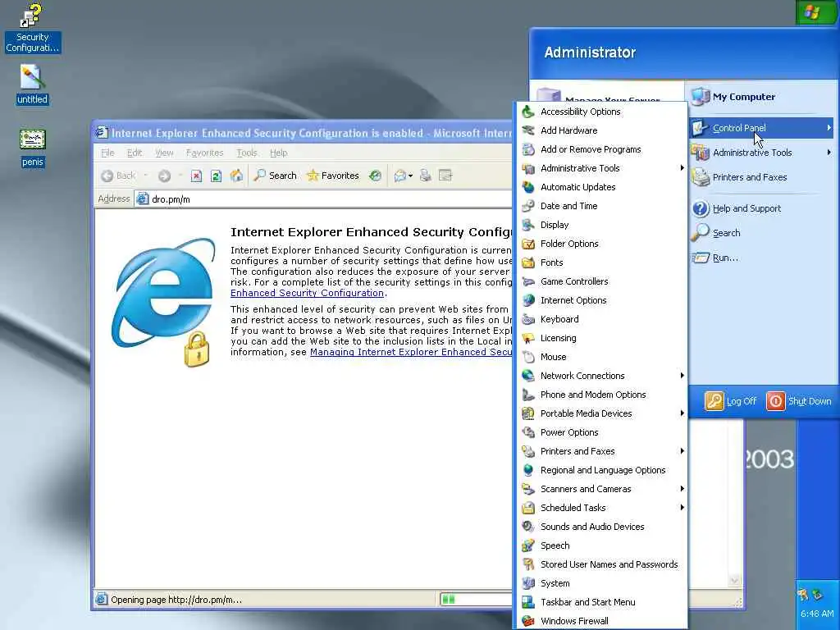Open the File menu in Internet Explorer
The image size is (840, 630).
coord(107,153)
